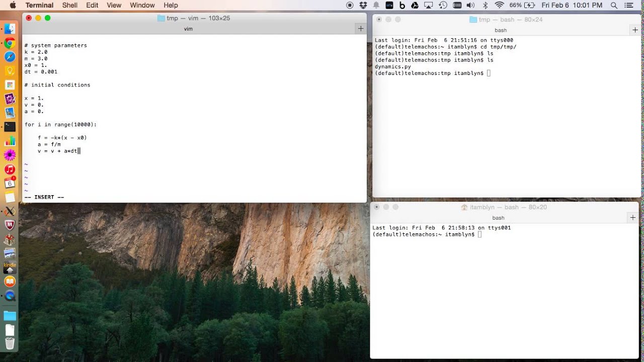Viewport: 644px width, 362px height.
Task: Select bash tab in itamblyn window
Action: pos(498,218)
